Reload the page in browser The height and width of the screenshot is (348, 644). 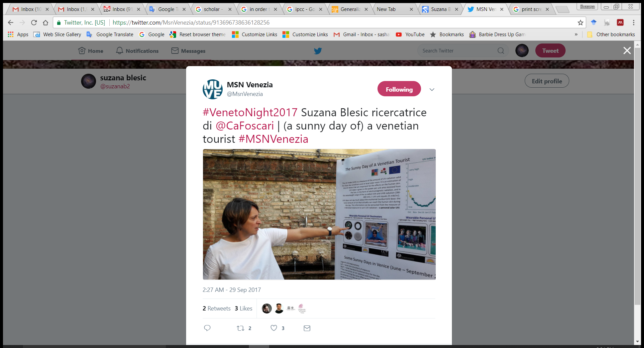[x=34, y=23]
